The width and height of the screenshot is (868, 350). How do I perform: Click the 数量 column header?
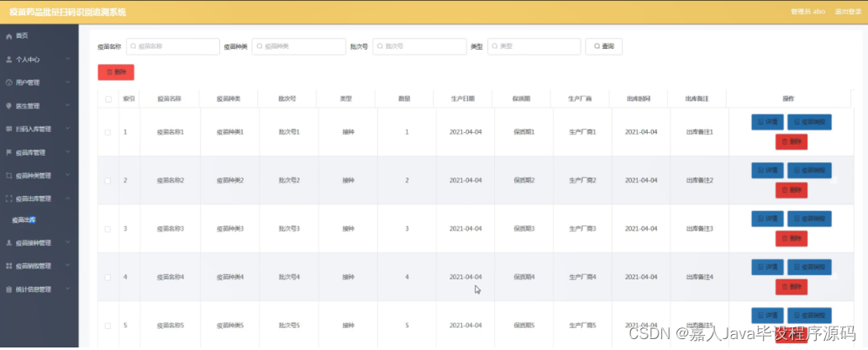coord(404,99)
